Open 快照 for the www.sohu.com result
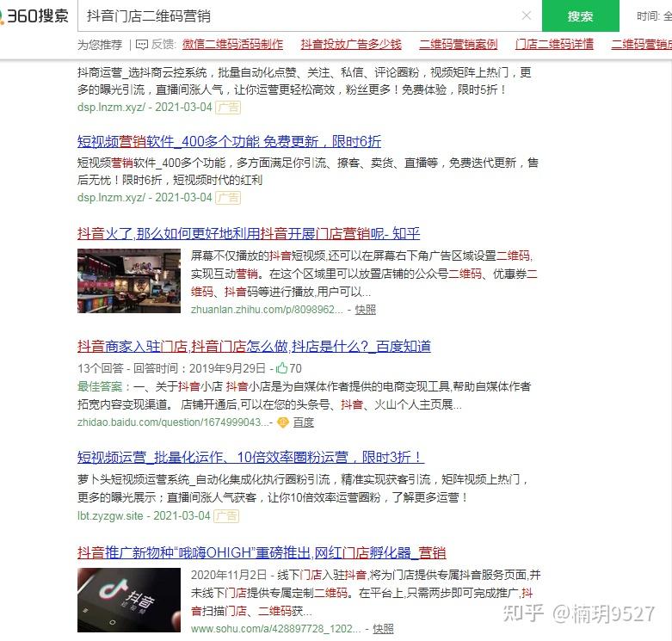The image size is (672, 641). click(x=383, y=629)
